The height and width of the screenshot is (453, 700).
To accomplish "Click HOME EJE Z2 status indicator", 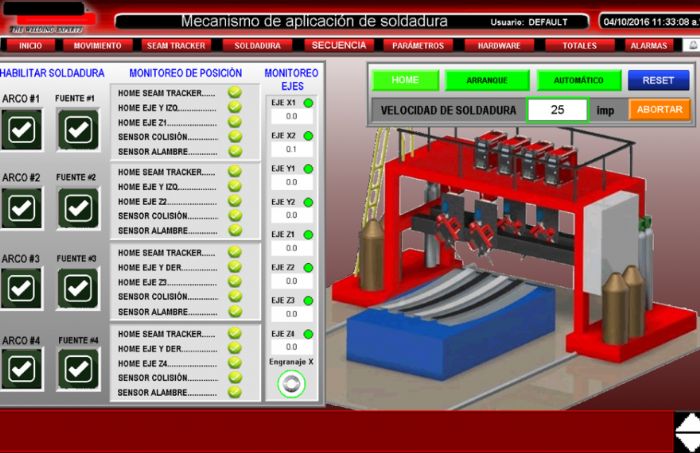I will coord(235,201).
